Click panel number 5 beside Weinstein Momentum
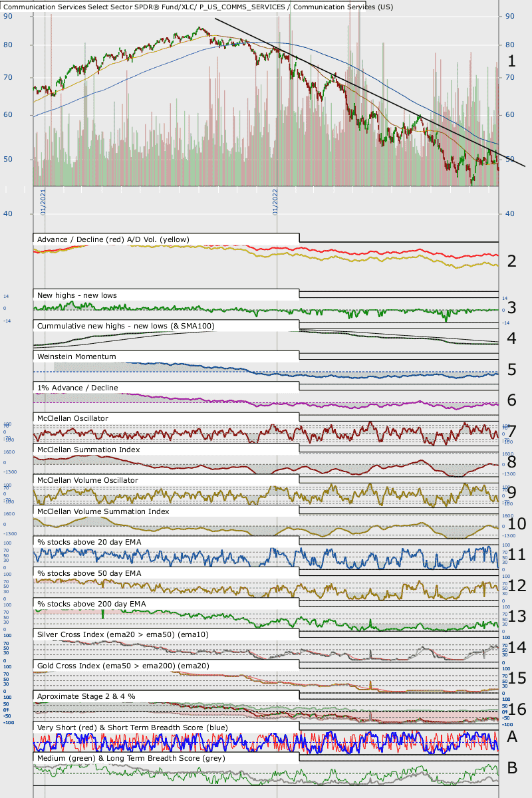 [512, 370]
